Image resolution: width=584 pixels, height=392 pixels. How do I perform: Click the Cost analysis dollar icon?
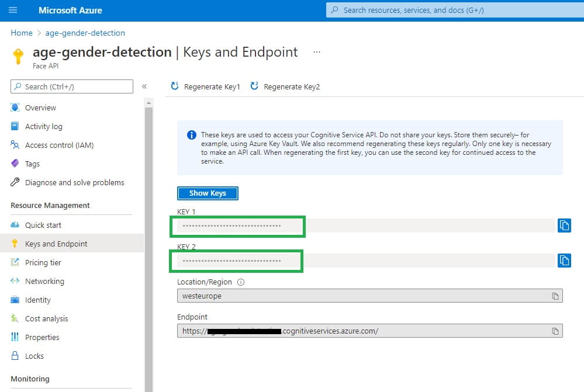(x=15, y=318)
